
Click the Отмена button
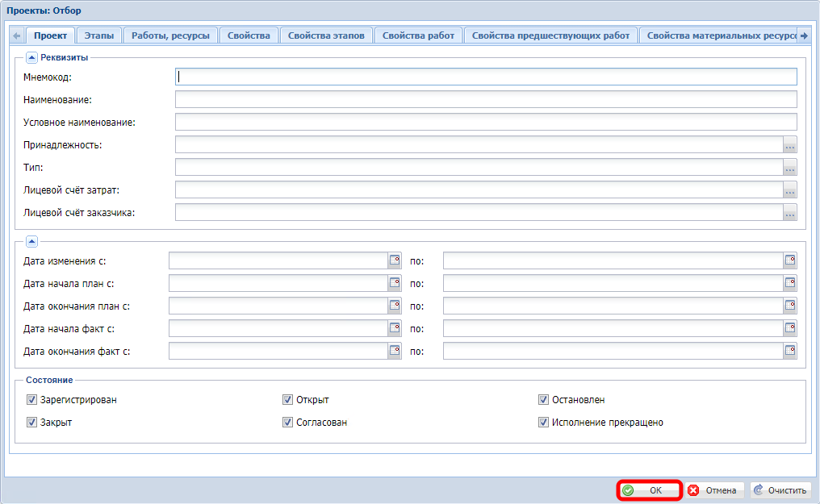(x=713, y=490)
